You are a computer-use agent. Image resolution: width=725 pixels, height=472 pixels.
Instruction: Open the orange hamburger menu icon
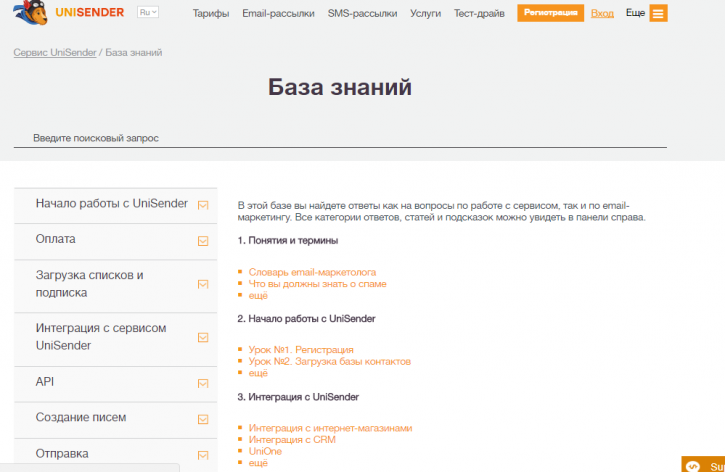tap(658, 13)
